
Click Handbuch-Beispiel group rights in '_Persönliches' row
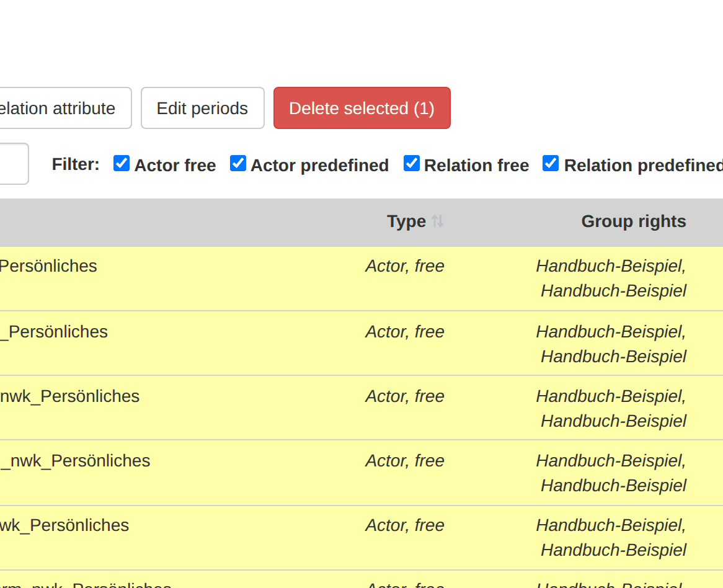(x=611, y=344)
